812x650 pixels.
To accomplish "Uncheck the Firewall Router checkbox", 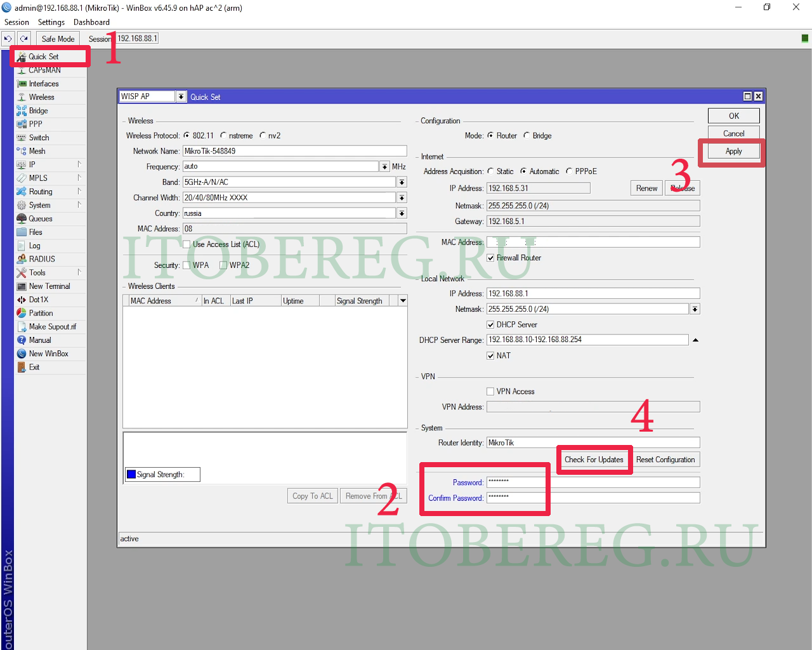I will (490, 258).
